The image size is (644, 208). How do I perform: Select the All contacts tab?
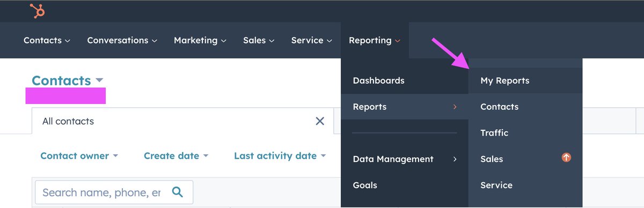[x=182, y=121]
